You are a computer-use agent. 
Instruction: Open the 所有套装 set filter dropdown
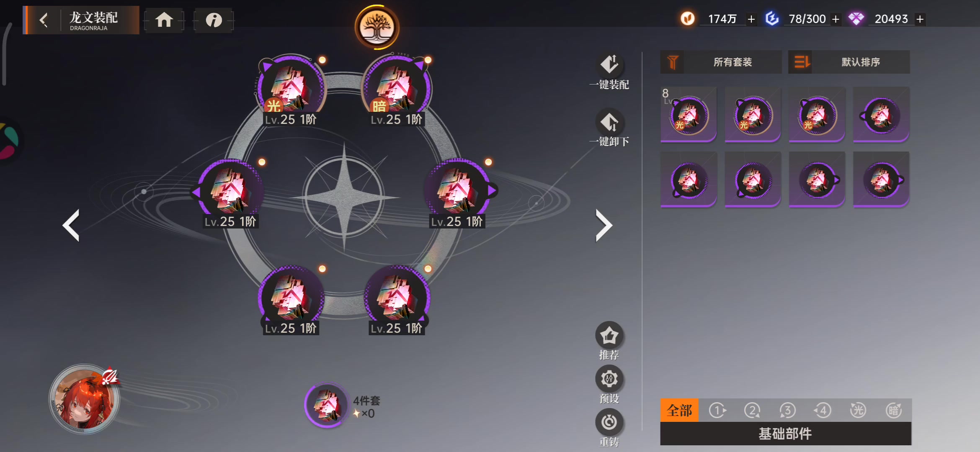(x=721, y=62)
